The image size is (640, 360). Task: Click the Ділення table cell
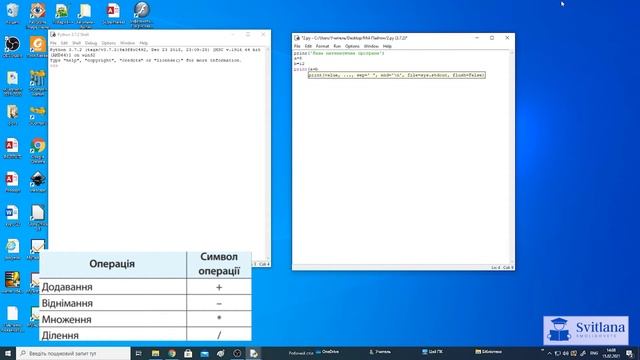113,335
